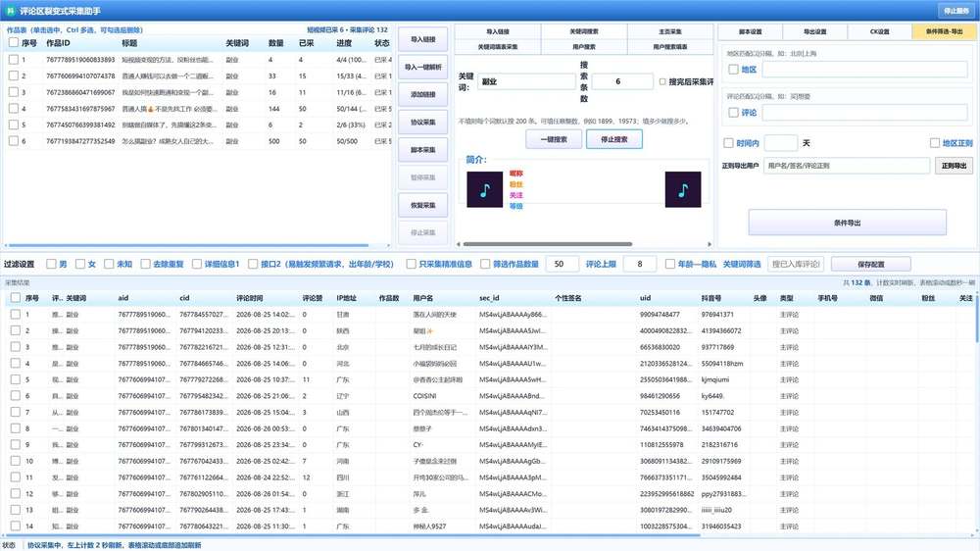
Task: Click the 地区 text input field
Action: click(865, 70)
